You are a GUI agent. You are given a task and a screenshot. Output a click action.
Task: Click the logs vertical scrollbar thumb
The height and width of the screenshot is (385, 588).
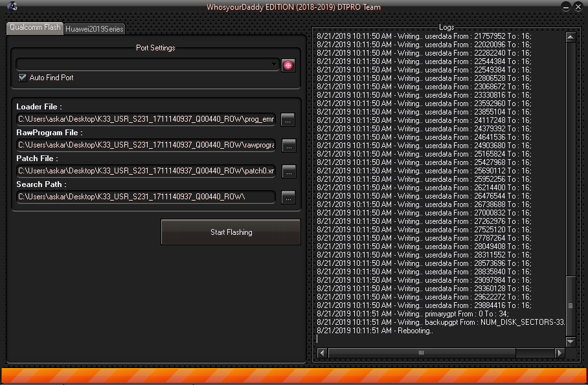[571, 306]
